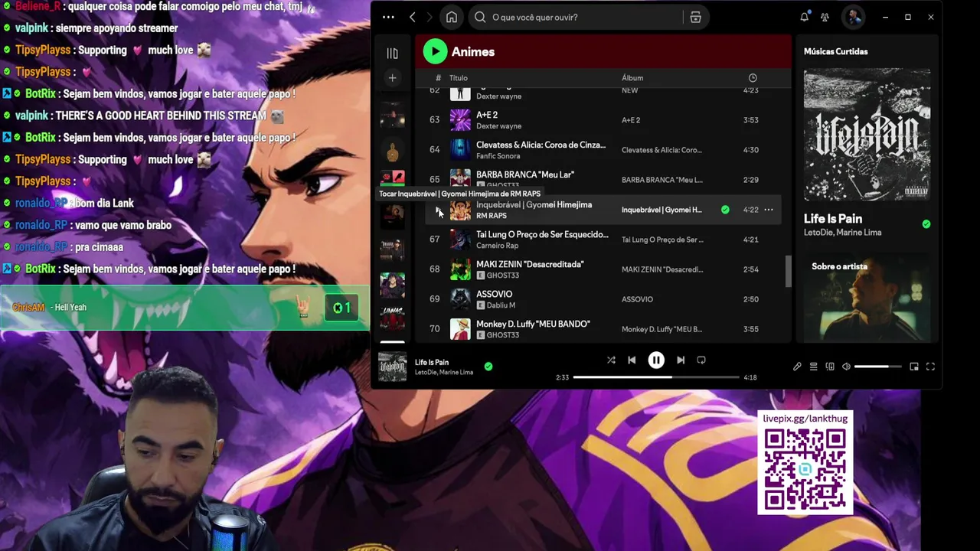Play the Animes playlist green button

(x=435, y=51)
